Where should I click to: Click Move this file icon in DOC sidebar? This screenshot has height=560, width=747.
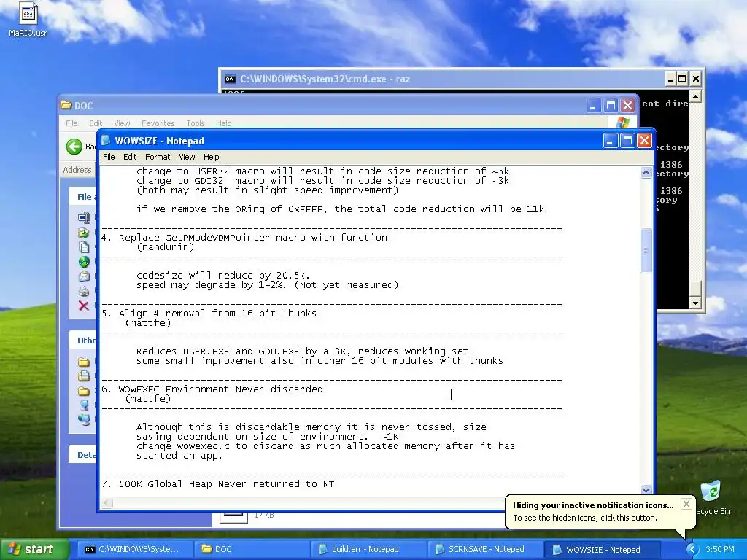pyautogui.click(x=84, y=233)
